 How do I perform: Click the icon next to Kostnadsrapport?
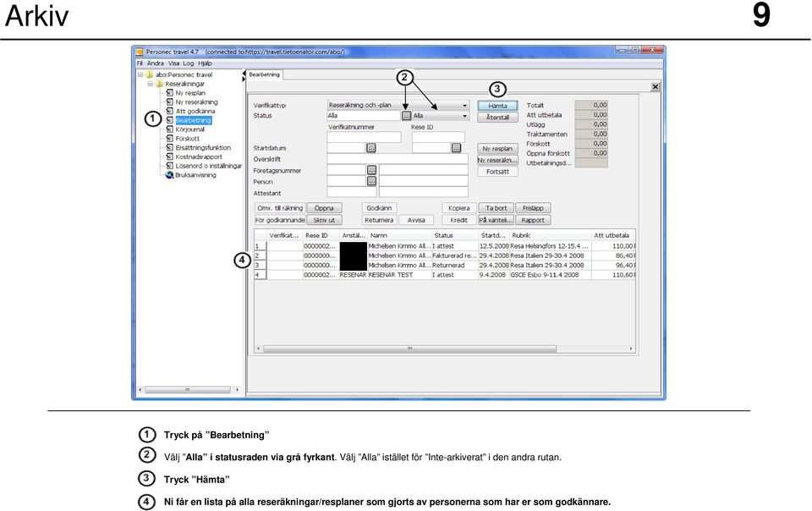pyautogui.click(x=169, y=157)
